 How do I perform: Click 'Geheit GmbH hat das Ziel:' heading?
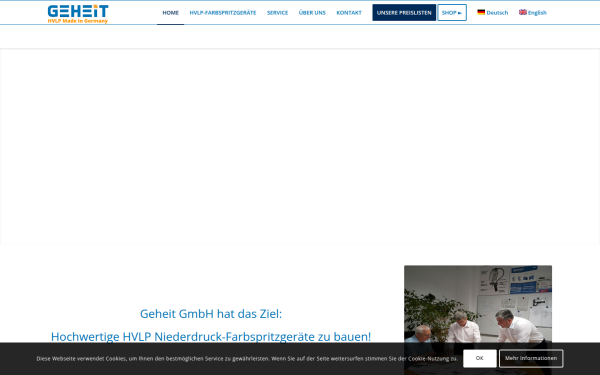(x=211, y=314)
